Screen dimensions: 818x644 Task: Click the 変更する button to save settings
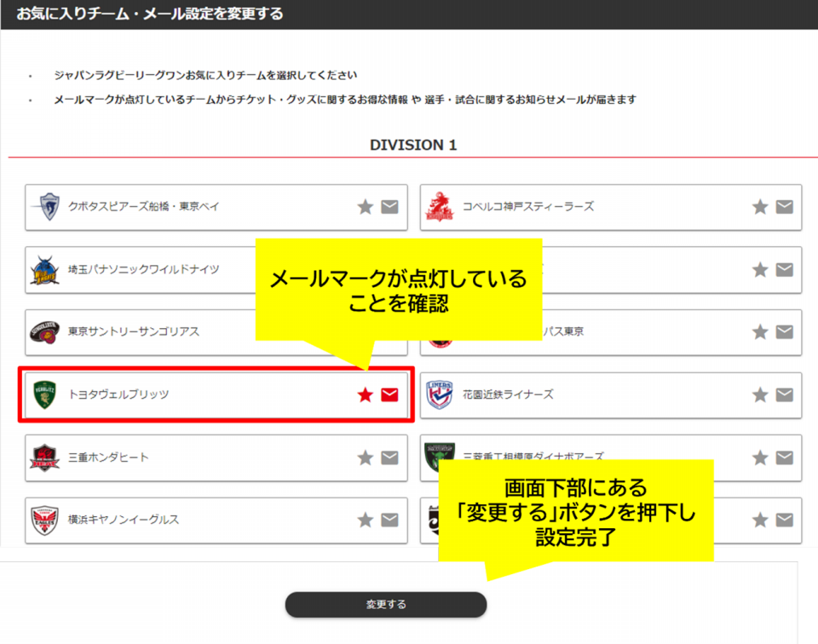click(386, 604)
